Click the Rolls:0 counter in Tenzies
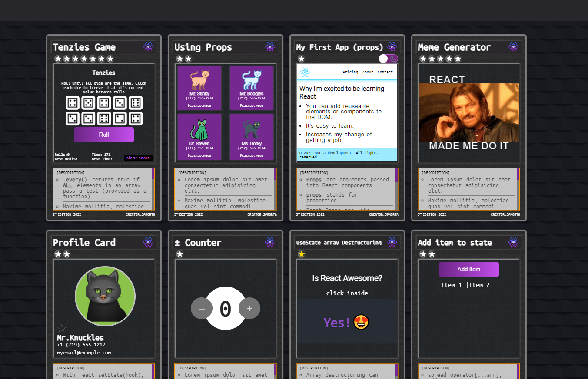The height and width of the screenshot is (379, 588). (x=62, y=155)
